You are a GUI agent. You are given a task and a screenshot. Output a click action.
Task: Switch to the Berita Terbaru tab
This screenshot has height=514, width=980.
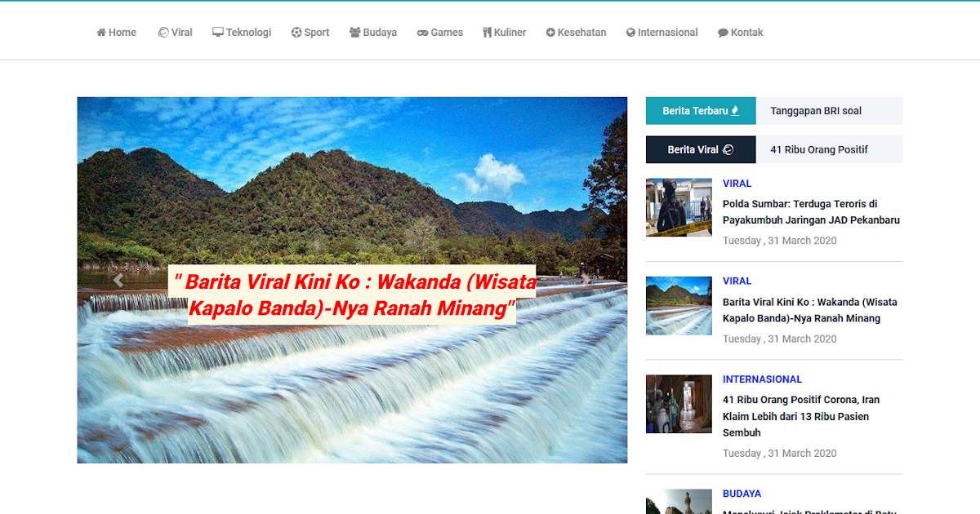tap(700, 110)
